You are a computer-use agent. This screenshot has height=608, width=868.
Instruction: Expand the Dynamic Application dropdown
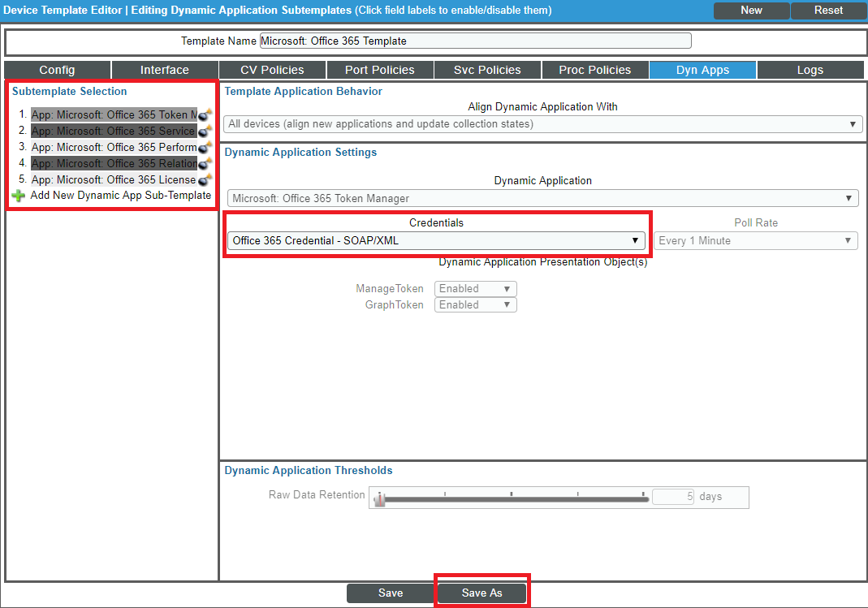pos(542,198)
